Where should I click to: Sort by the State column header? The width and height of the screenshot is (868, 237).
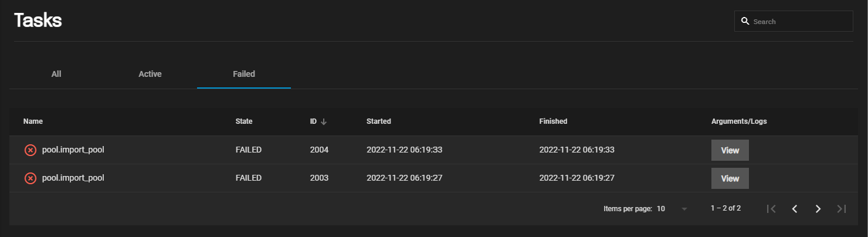point(243,121)
